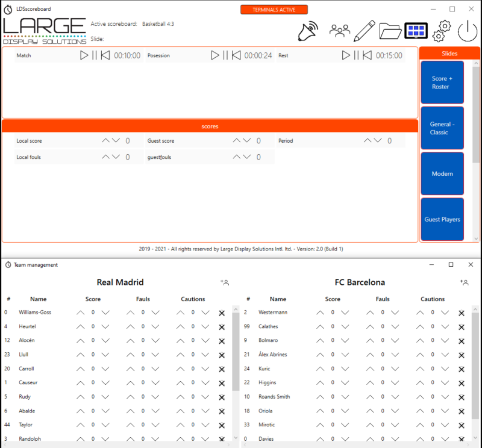Select the Score + Roster slide
The image size is (482, 448).
(442, 82)
